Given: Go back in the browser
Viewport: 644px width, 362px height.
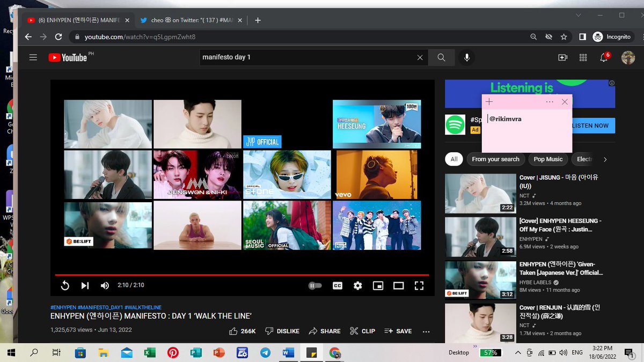Looking at the screenshot, I should (28, 37).
